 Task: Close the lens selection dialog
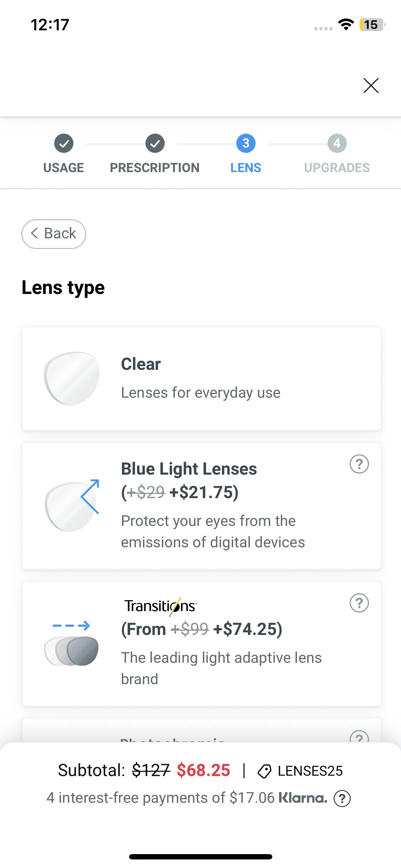(371, 86)
